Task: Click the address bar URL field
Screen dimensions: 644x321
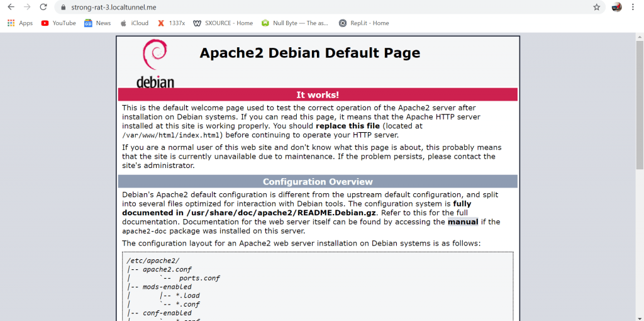Action: click(314, 8)
